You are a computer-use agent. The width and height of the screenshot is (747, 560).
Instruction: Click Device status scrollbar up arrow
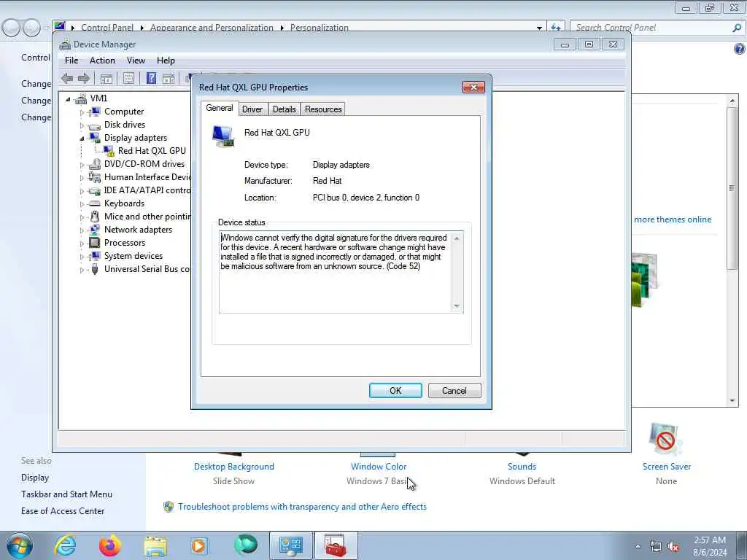(457, 238)
